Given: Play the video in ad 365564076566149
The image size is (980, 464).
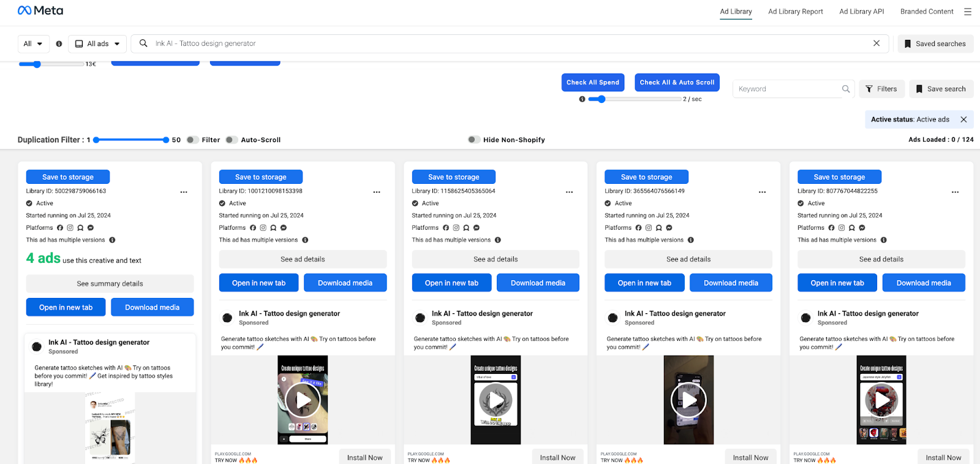Looking at the screenshot, I should [x=688, y=400].
